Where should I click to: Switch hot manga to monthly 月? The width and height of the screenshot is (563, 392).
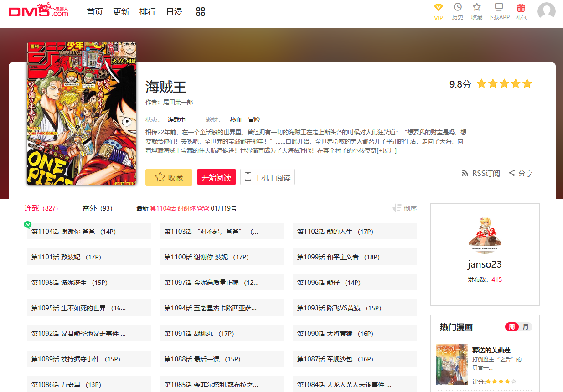[x=526, y=327]
